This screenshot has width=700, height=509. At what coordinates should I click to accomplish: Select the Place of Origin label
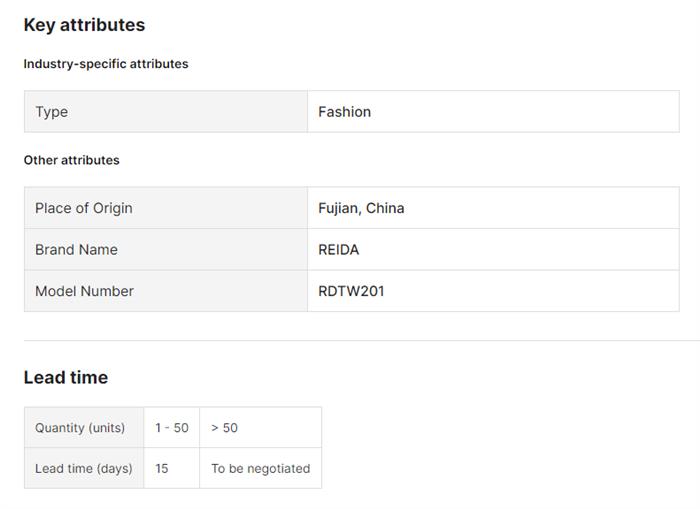(84, 208)
